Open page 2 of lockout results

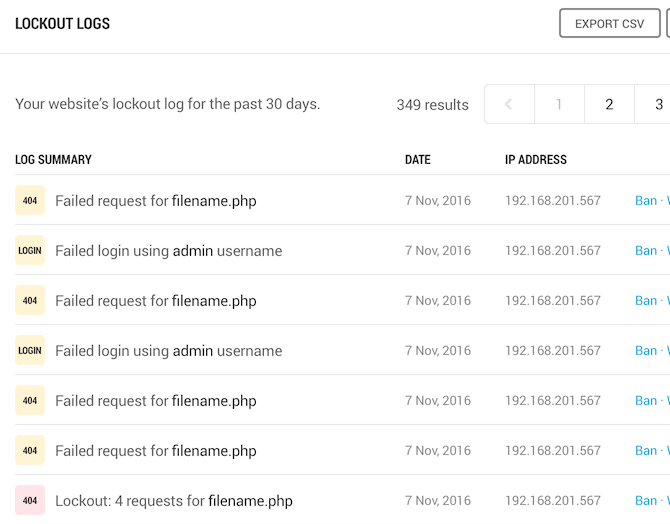pos(609,104)
